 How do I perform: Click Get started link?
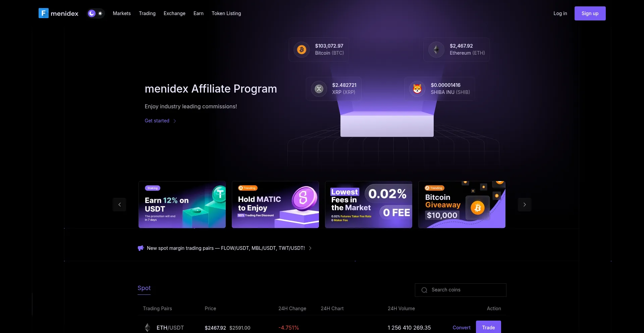(x=157, y=121)
